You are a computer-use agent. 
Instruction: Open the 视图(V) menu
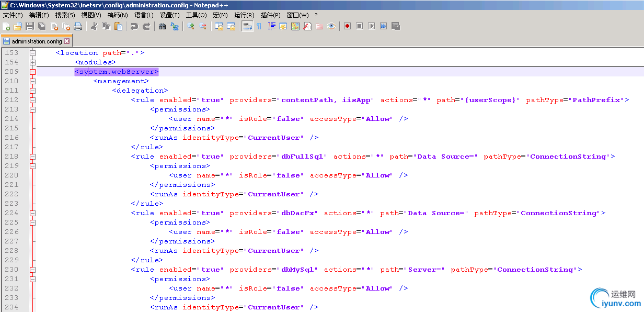[x=91, y=15]
